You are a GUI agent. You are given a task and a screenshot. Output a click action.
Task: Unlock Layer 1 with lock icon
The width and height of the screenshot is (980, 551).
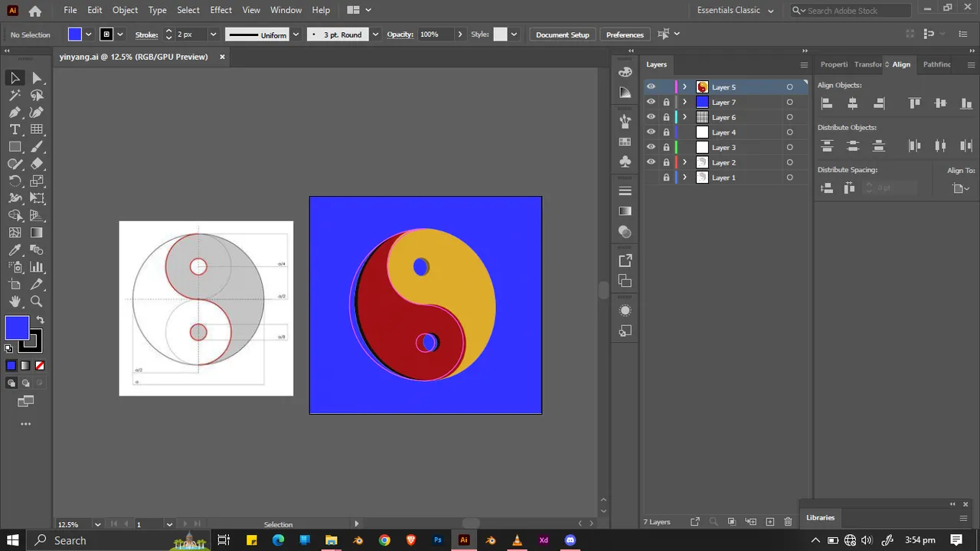[666, 178]
